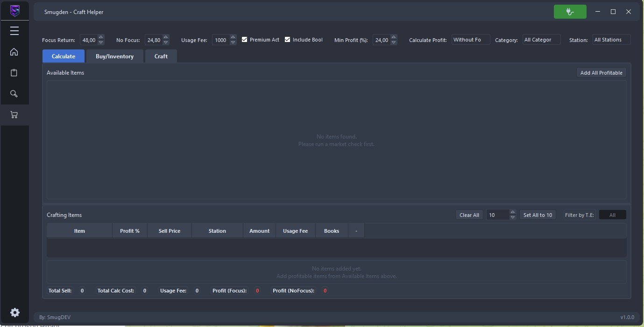
Task: Disable the Include Bool checkbox
Action: [288, 40]
